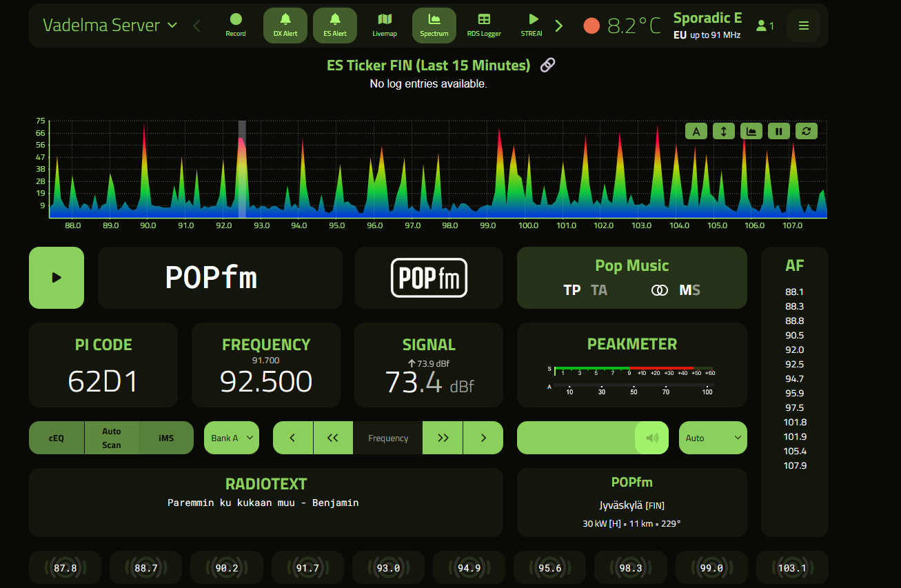Start recording with the Record button
The height and width of the screenshot is (588, 901).
pos(236,25)
